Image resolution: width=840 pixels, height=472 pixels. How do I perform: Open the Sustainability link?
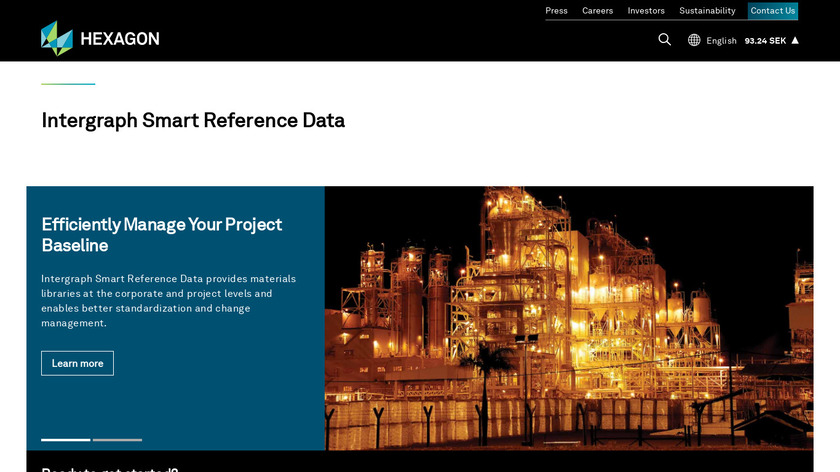[x=707, y=11]
